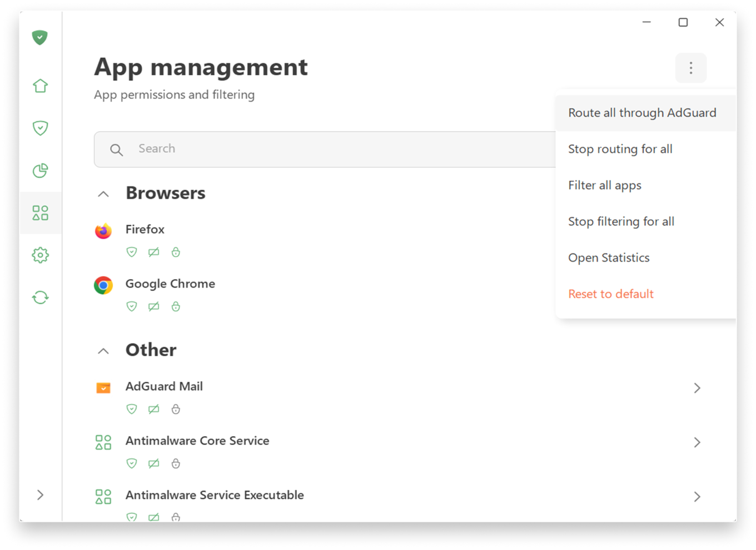Screen dimensions: 756x550
Task: Click the magnifier icon in the search bar
Action: 116,150
